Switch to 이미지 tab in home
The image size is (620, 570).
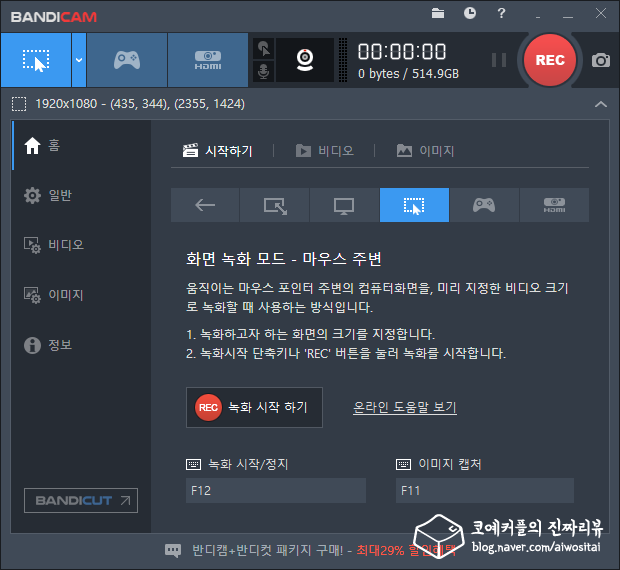click(x=425, y=151)
